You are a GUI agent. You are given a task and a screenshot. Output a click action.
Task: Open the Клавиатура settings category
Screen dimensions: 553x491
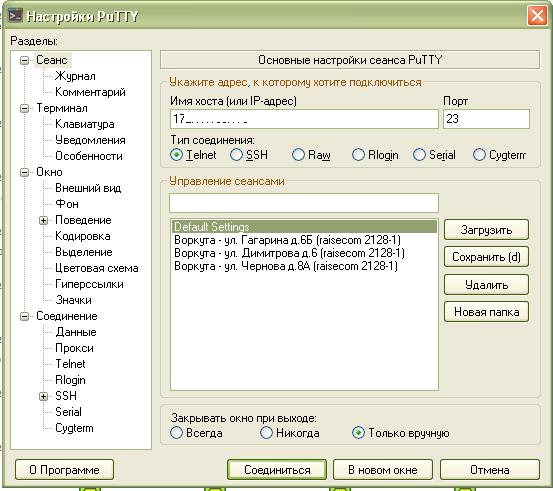tap(85, 124)
